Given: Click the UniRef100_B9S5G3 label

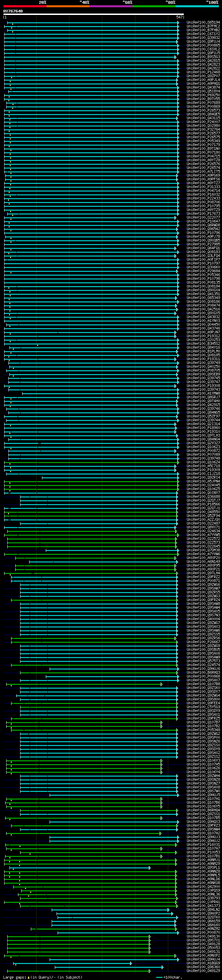Looking at the screenshot, I should click(x=203, y=57).
